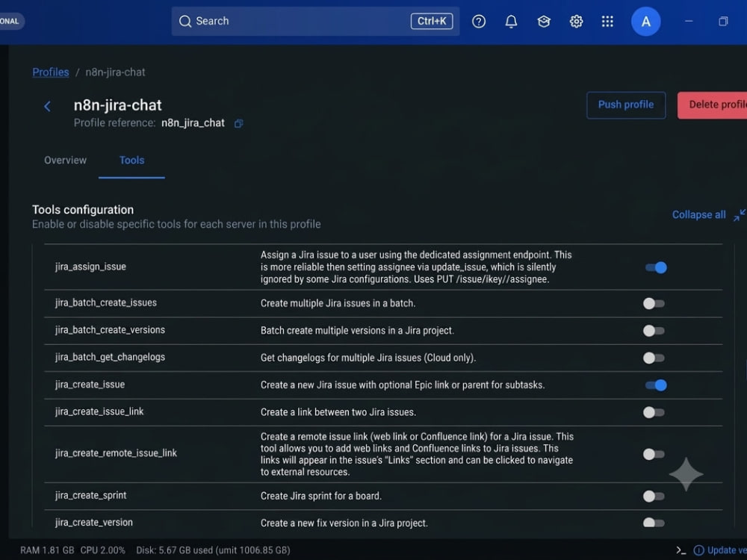This screenshot has height=560, width=747.
Task: Click the update info icon in status bar
Action: point(698,550)
